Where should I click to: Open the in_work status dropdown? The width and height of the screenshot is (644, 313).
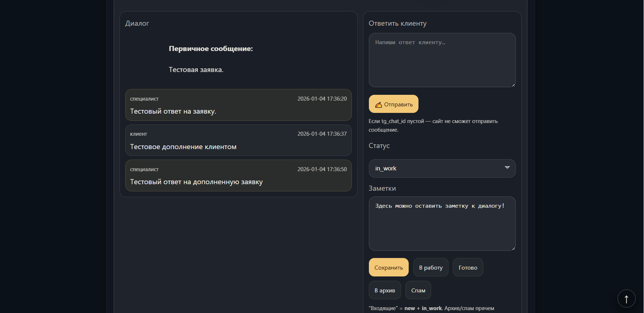coord(442,169)
